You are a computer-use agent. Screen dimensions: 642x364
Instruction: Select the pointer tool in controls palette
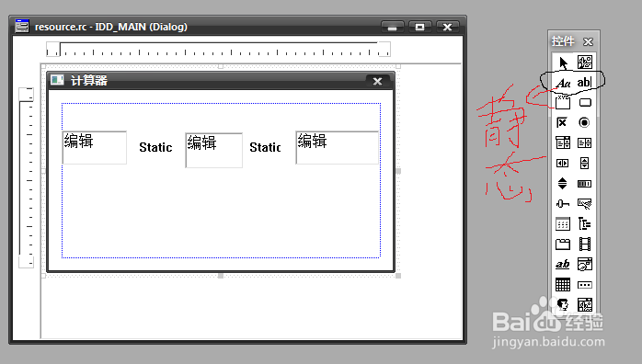(563, 63)
